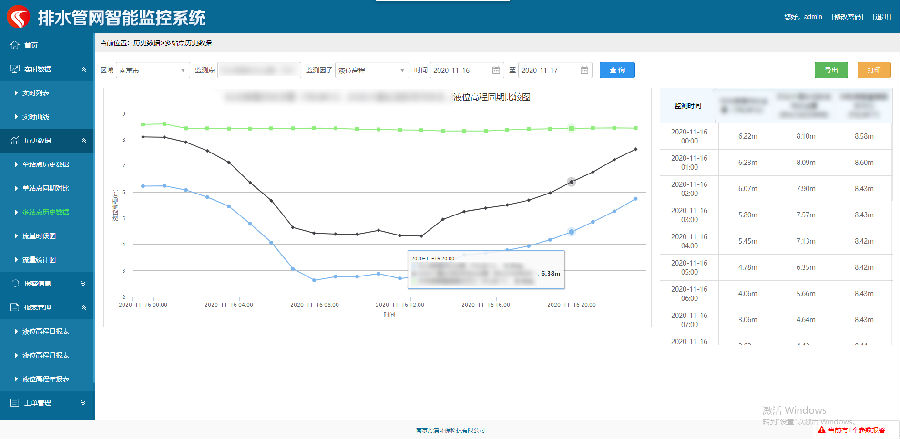Click the logout link in header
Image resolution: width=900 pixels, height=439 pixels.
coord(882,17)
